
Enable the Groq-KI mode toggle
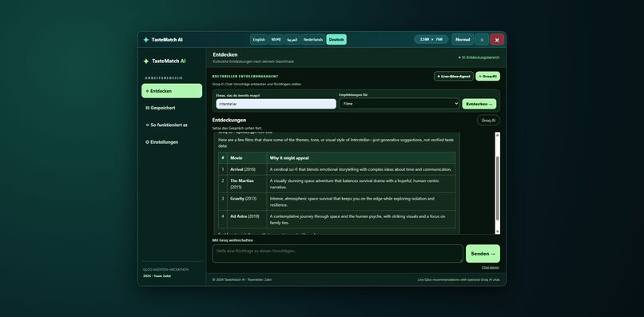(x=488, y=77)
